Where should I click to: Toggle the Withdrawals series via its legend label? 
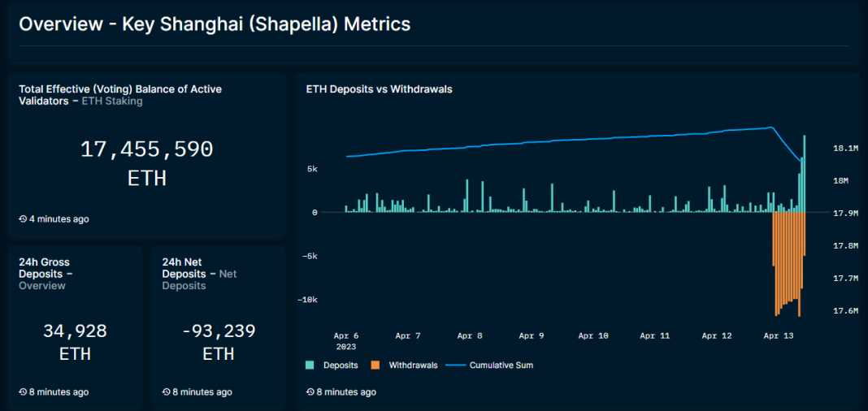(x=413, y=366)
